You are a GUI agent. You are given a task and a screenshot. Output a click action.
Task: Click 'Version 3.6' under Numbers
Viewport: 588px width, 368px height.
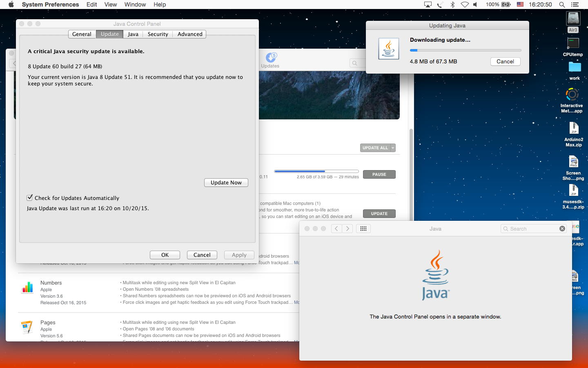tap(51, 296)
